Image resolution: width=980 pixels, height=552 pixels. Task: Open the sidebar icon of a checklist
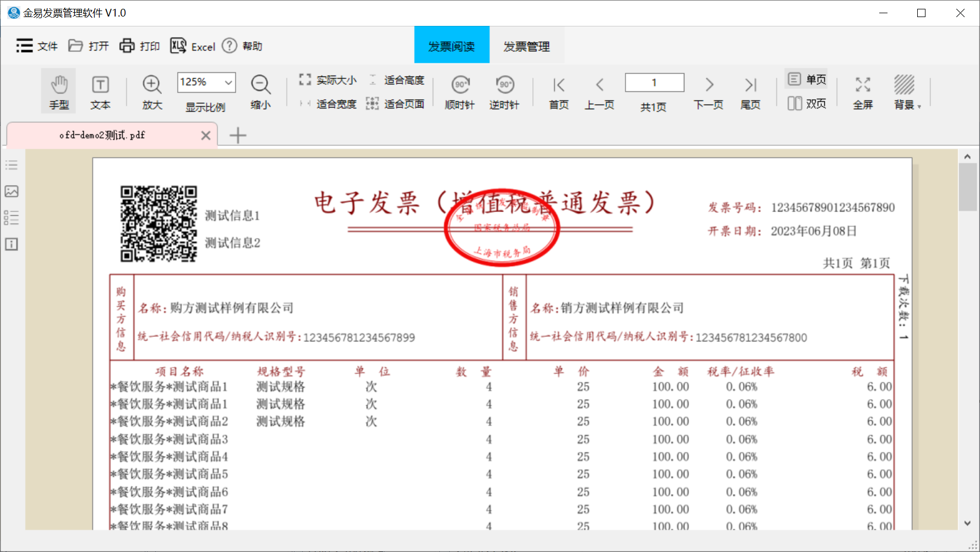(12, 218)
